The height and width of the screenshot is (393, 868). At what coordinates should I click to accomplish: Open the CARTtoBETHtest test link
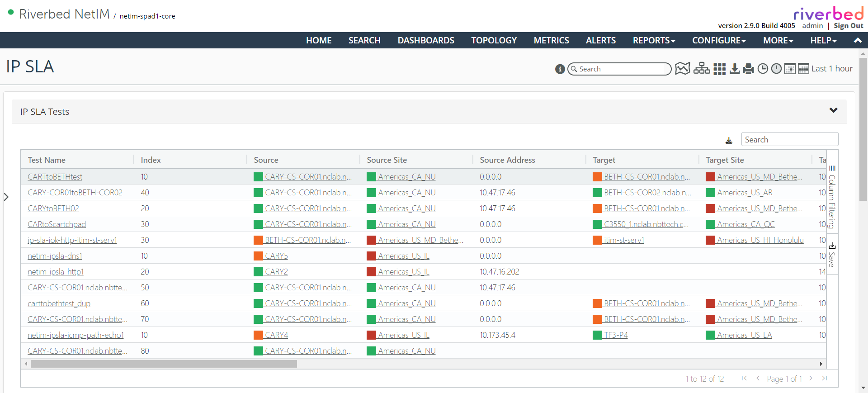(x=55, y=177)
